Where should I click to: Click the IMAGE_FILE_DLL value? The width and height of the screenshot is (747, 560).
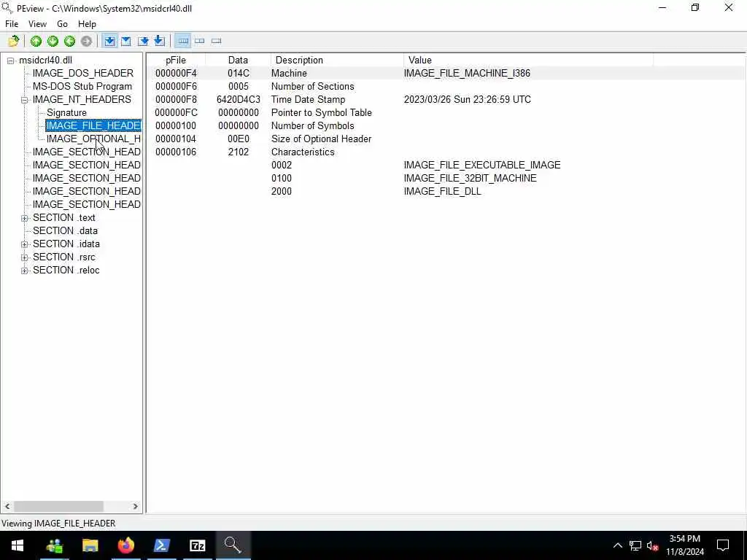[443, 192]
